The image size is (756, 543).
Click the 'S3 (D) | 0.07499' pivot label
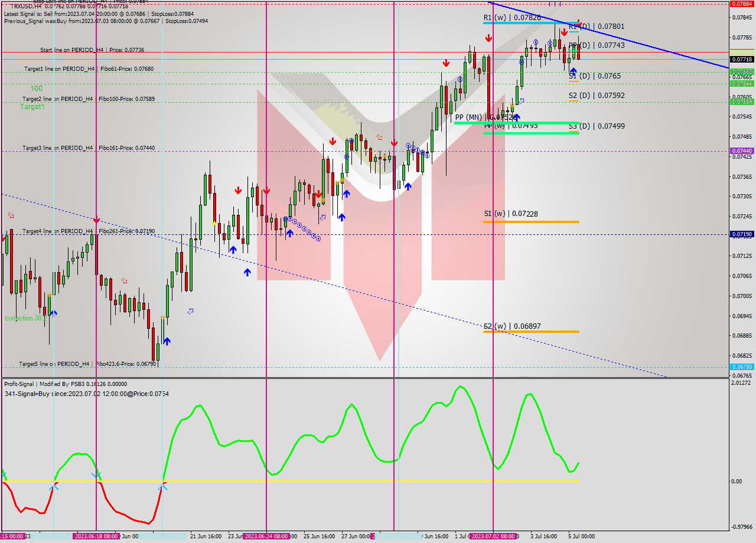pos(597,126)
